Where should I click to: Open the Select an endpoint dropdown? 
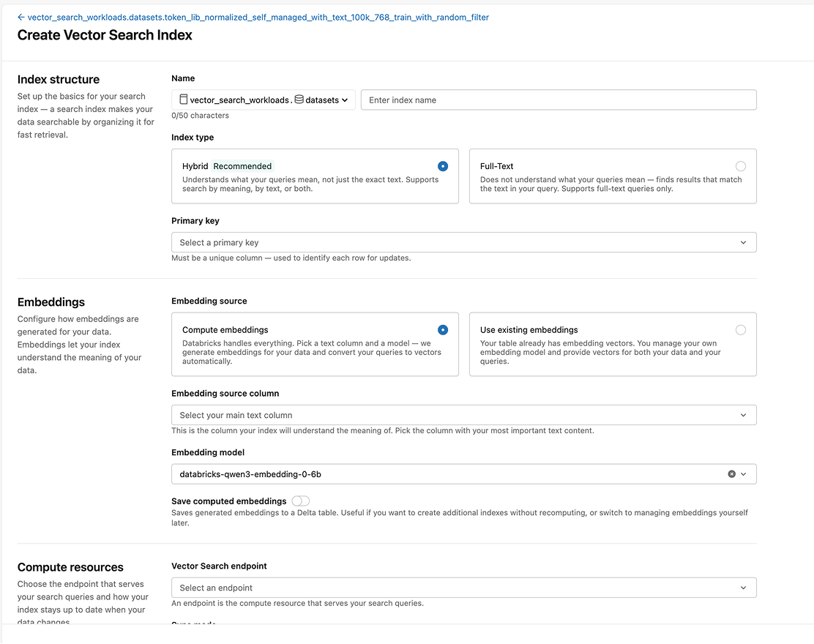click(x=463, y=588)
